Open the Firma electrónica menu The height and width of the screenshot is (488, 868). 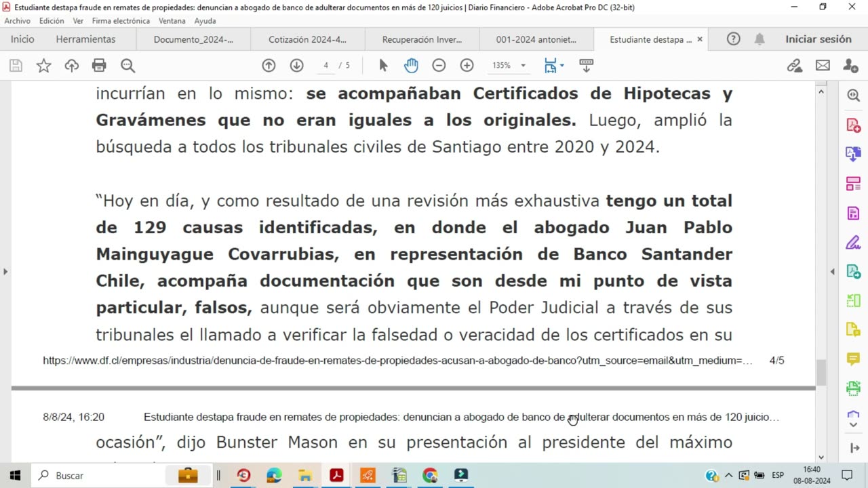pyautogui.click(x=121, y=21)
